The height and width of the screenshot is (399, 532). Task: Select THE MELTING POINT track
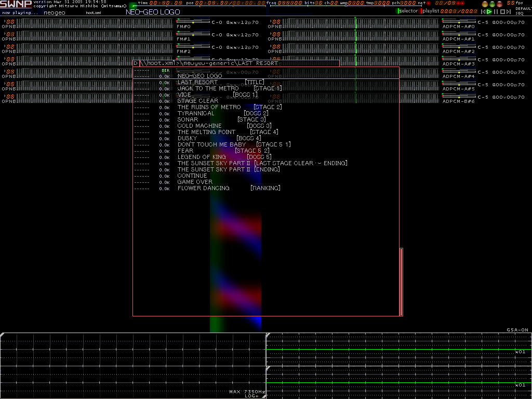(267, 132)
